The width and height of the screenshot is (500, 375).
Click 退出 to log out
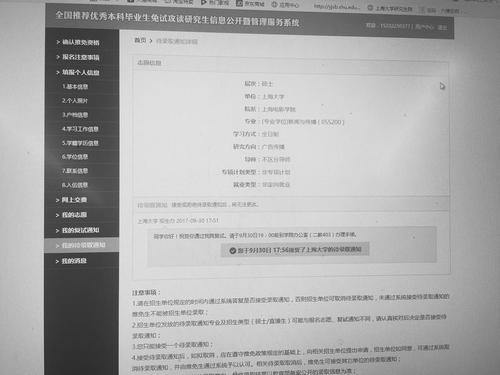coord(442,27)
